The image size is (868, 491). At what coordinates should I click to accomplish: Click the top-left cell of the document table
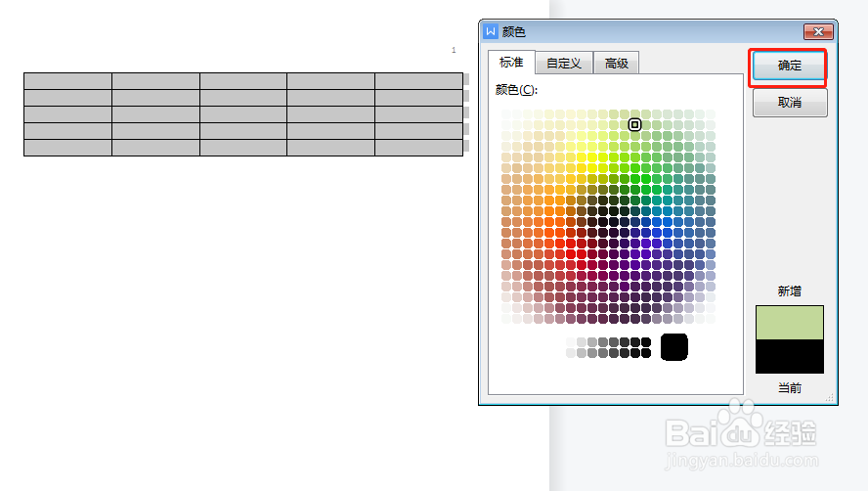(x=68, y=81)
